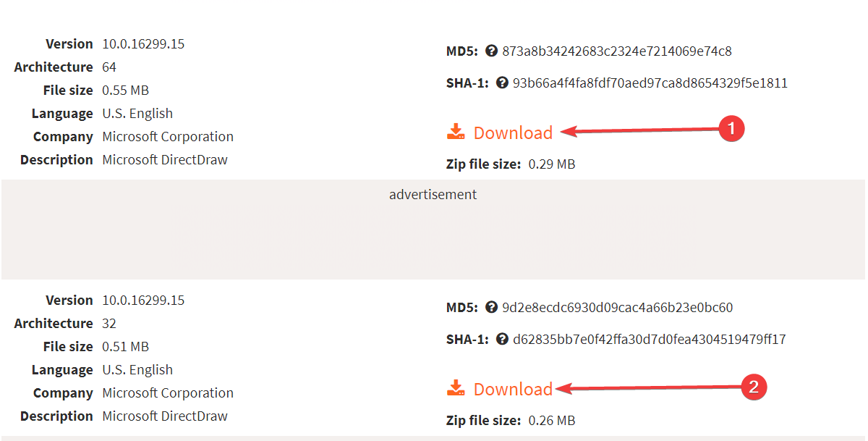Image resolution: width=868 pixels, height=441 pixels.
Task: Open the MD5 help icon beside hash 873a8b34
Action: click(x=492, y=51)
